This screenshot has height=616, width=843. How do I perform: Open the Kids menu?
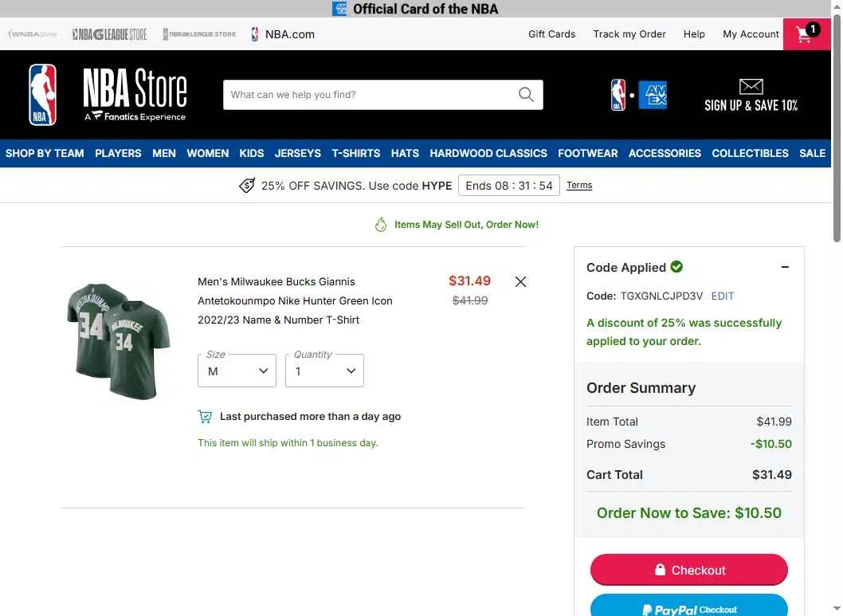pyautogui.click(x=252, y=153)
